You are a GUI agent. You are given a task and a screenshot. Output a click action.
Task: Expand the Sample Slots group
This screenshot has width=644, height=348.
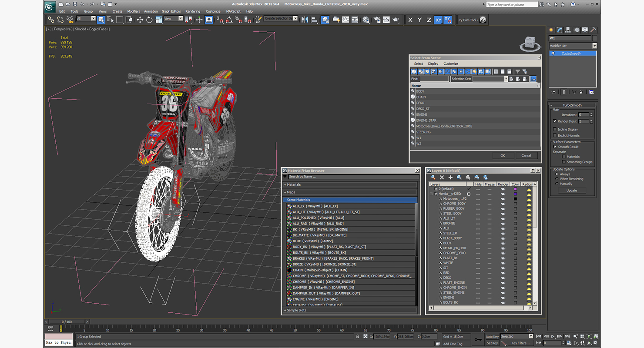click(x=350, y=310)
